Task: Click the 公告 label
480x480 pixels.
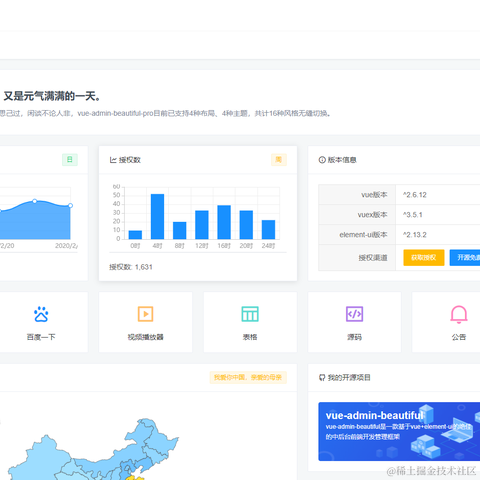Action: tap(459, 337)
